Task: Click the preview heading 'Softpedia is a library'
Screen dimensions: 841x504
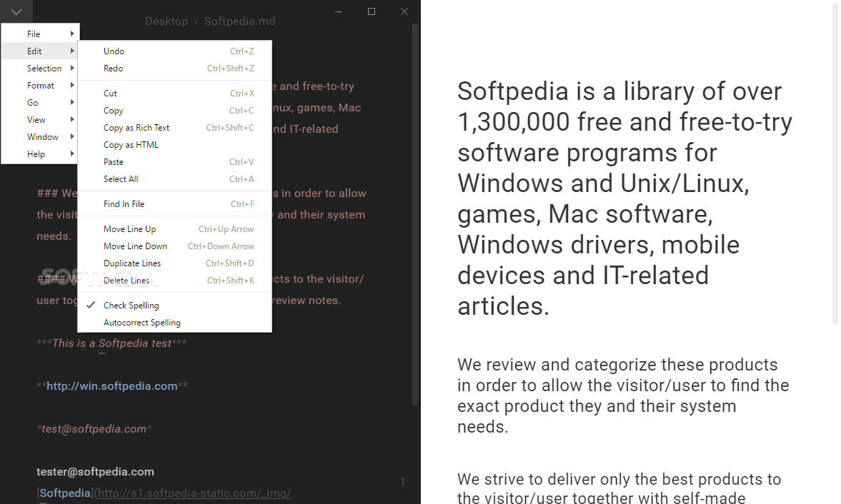Action: [x=624, y=198]
